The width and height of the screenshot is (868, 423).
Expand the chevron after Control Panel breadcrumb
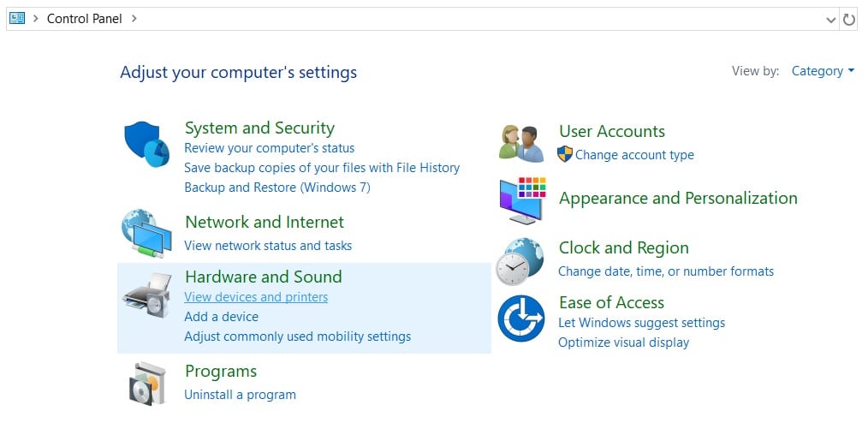pos(134,18)
